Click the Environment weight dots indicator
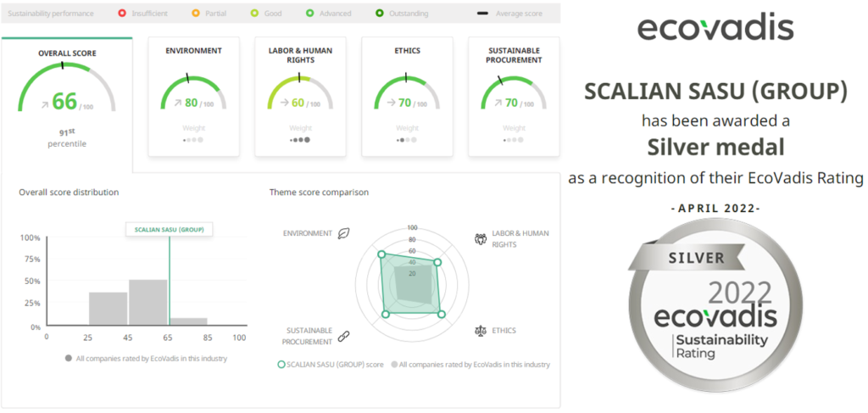Screen dimensions: 868x413 tap(193, 140)
